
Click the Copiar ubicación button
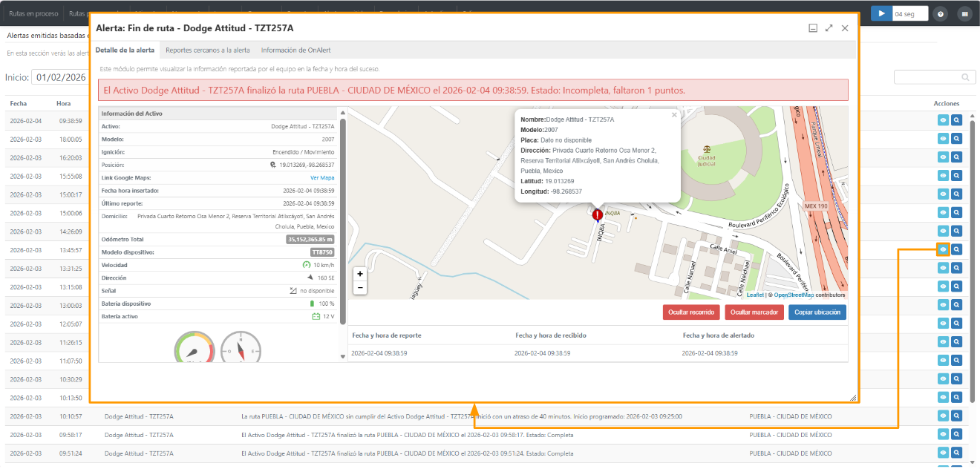(817, 312)
